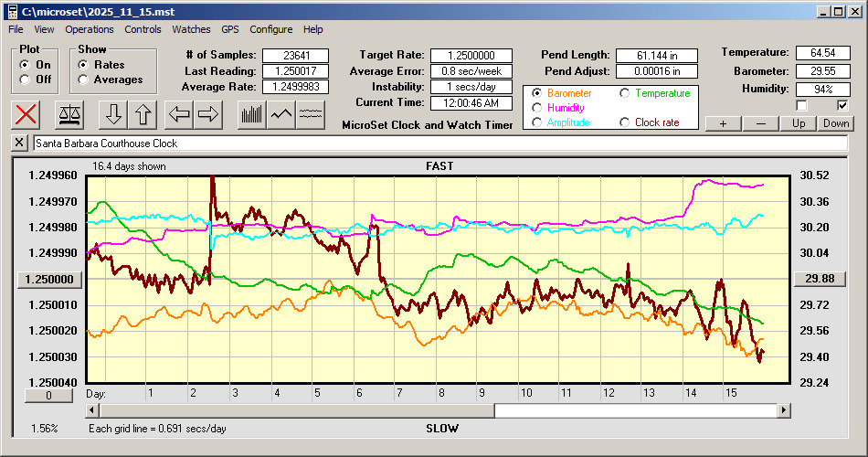Click the up arrow toolbar button
Screen dimensions: 868x457
(x=143, y=115)
